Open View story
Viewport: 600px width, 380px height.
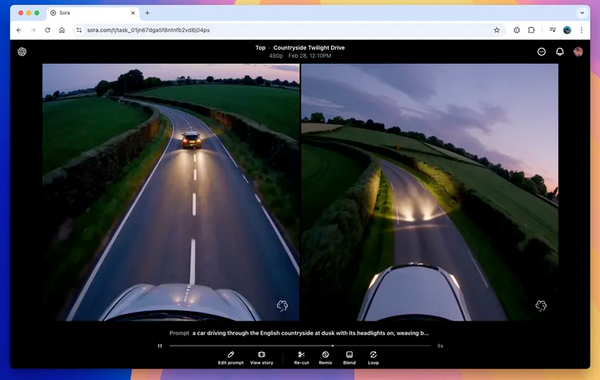point(262,358)
